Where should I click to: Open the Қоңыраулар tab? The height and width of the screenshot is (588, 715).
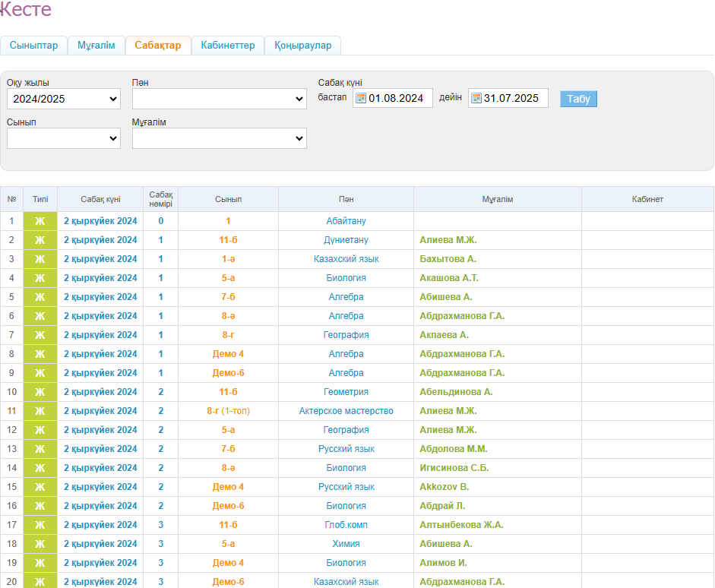(x=303, y=46)
